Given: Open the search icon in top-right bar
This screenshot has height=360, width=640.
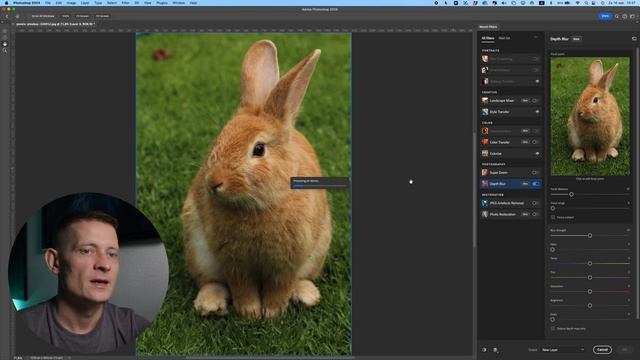Looking at the screenshot, I should pos(617,16).
